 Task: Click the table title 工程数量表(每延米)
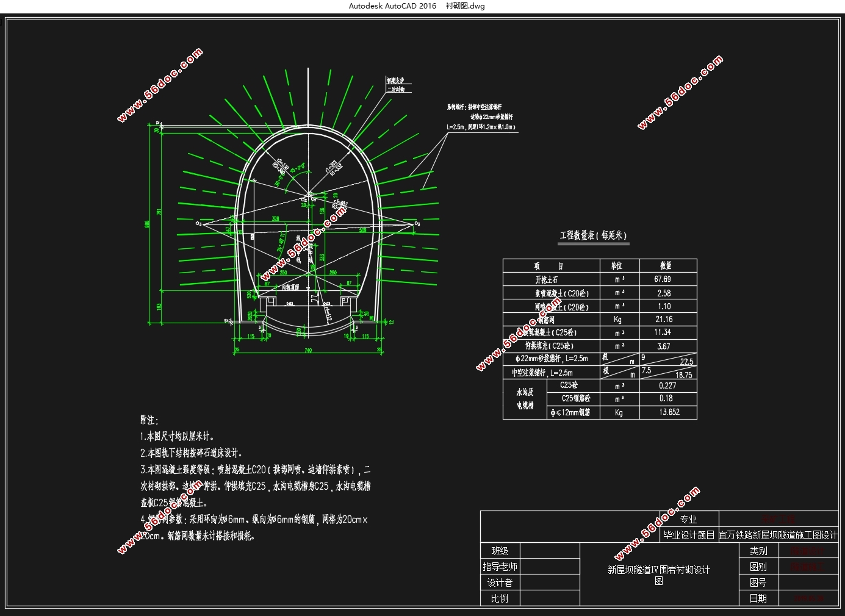tap(593, 235)
